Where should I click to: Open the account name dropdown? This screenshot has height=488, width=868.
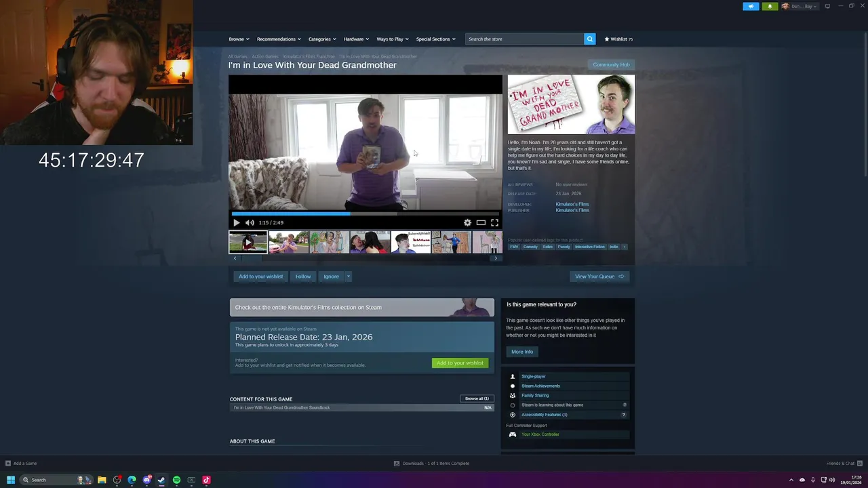tap(801, 6)
